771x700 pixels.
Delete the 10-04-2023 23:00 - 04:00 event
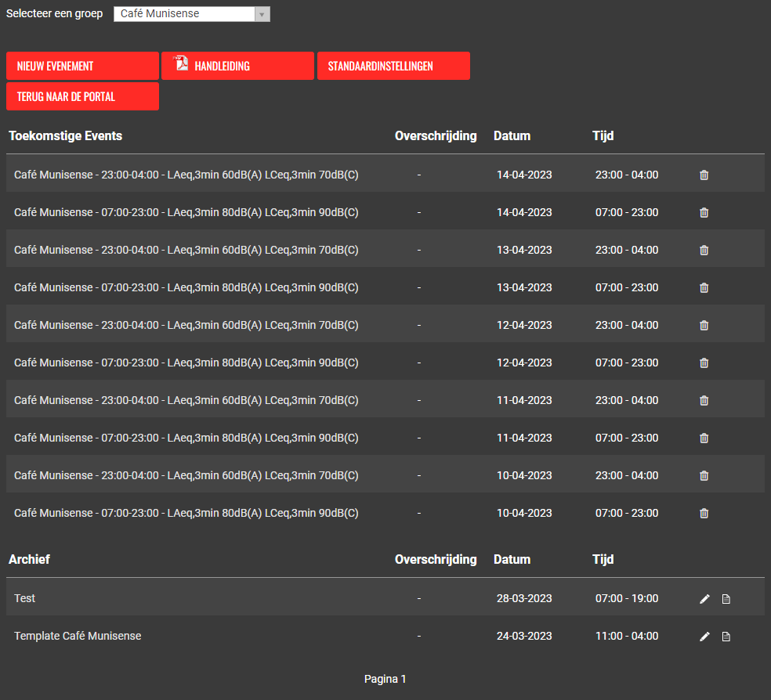[x=704, y=475]
